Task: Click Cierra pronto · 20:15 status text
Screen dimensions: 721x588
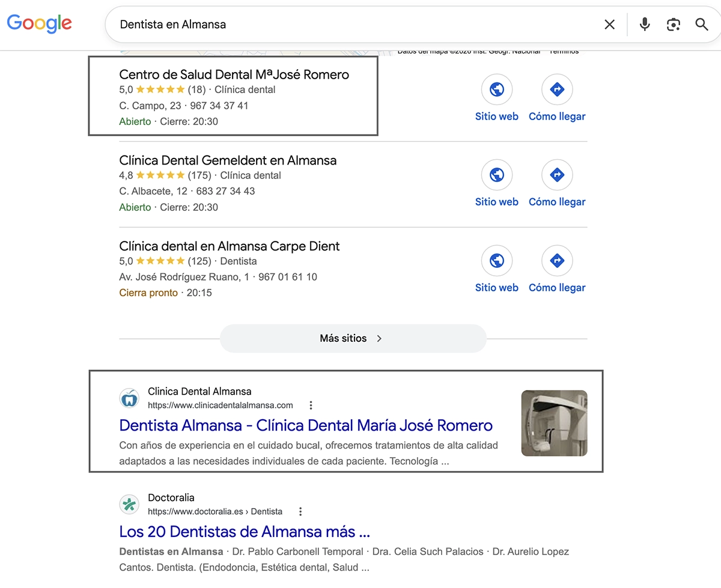Action: pos(165,293)
